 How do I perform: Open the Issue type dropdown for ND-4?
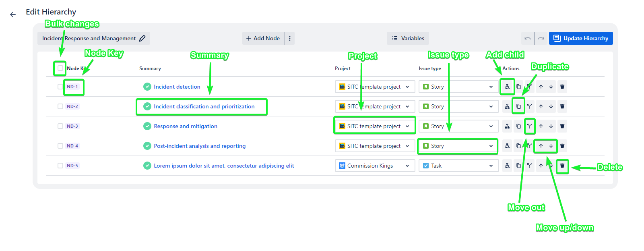pos(458,146)
